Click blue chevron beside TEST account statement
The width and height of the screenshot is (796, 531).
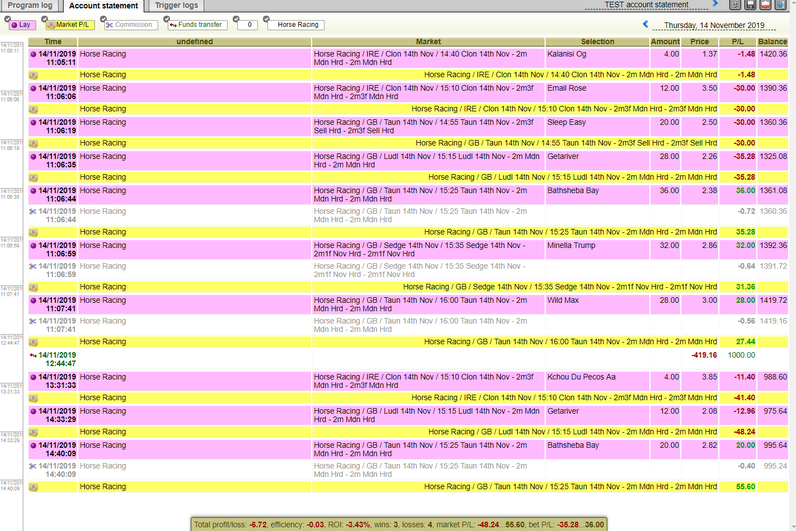(715, 4)
